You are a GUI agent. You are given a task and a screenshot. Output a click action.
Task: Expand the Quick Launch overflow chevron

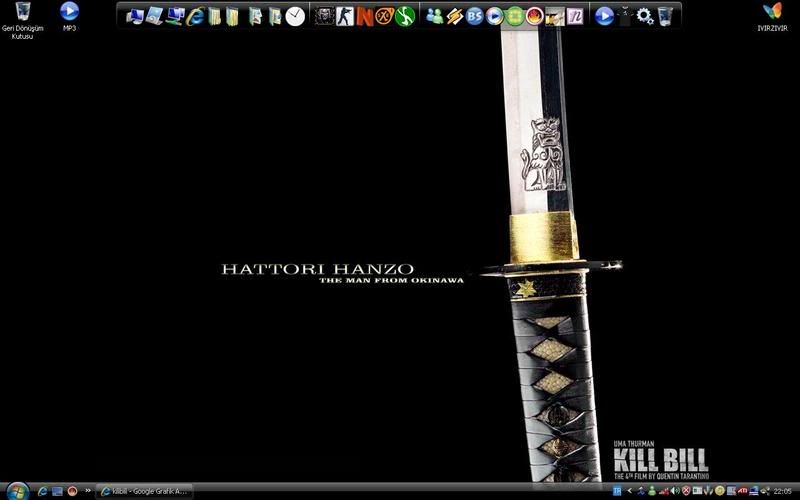click(88, 490)
